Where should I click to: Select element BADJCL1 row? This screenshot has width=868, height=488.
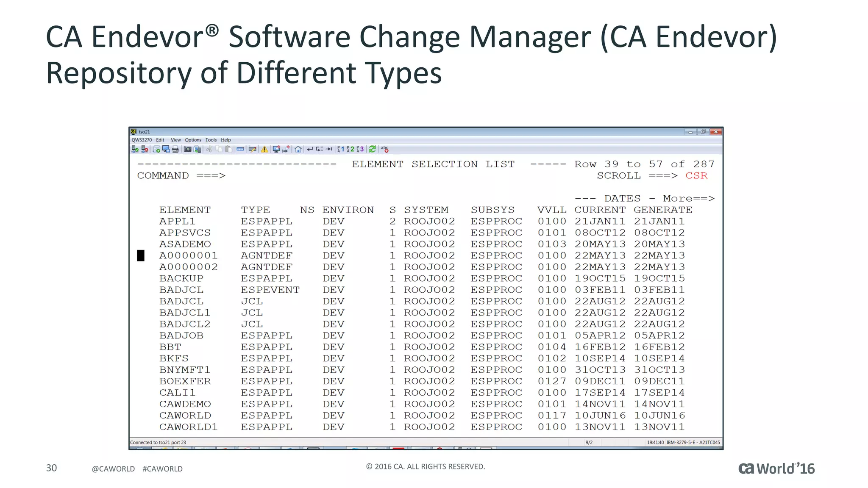[422, 313]
